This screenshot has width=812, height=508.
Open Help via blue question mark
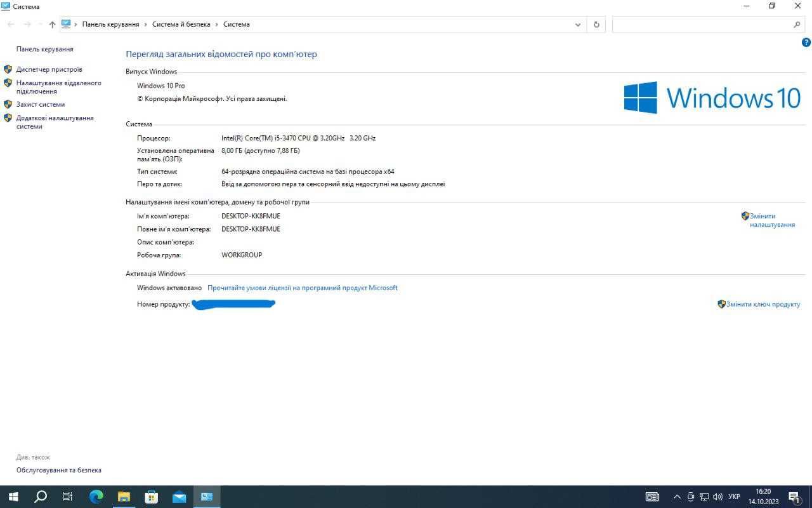pyautogui.click(x=806, y=43)
